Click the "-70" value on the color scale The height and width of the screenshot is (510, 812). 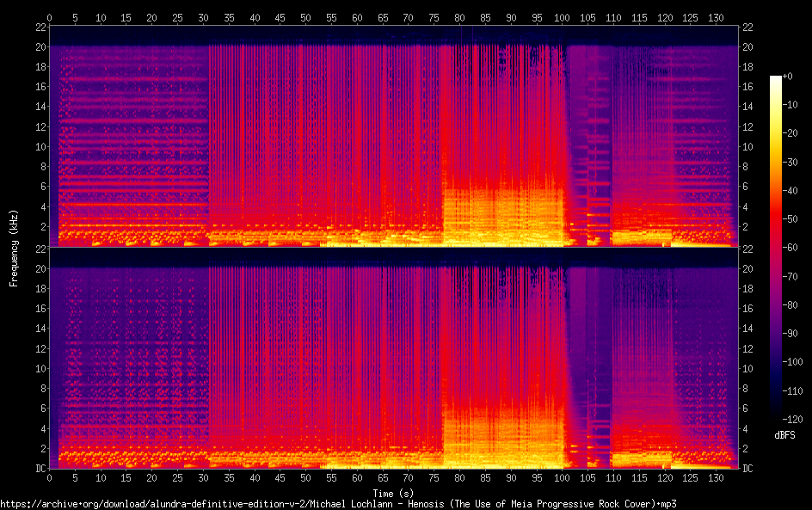[790, 276]
